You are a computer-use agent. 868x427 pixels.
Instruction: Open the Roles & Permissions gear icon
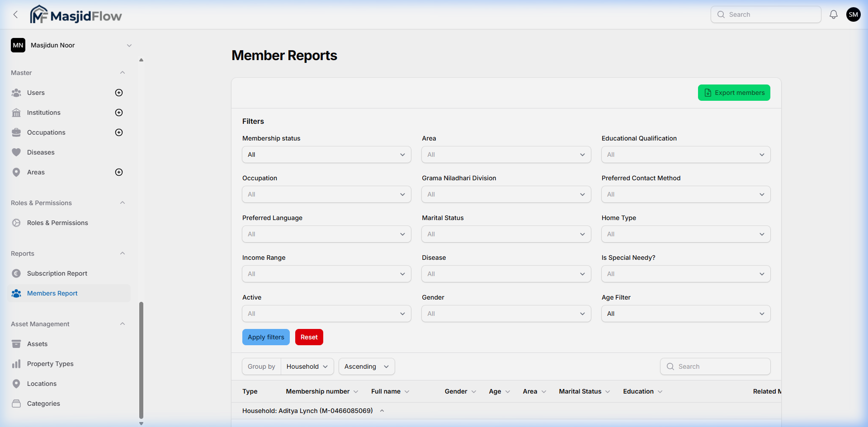(x=16, y=222)
